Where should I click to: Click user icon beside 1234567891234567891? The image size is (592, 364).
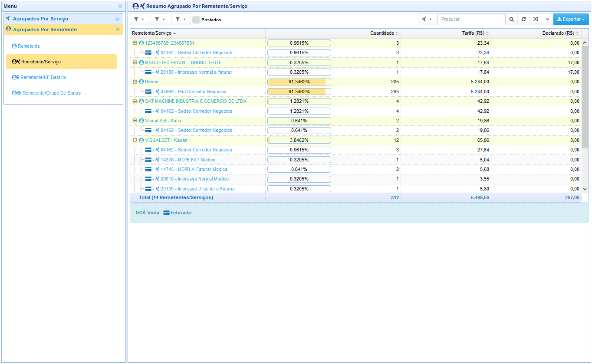pos(141,43)
